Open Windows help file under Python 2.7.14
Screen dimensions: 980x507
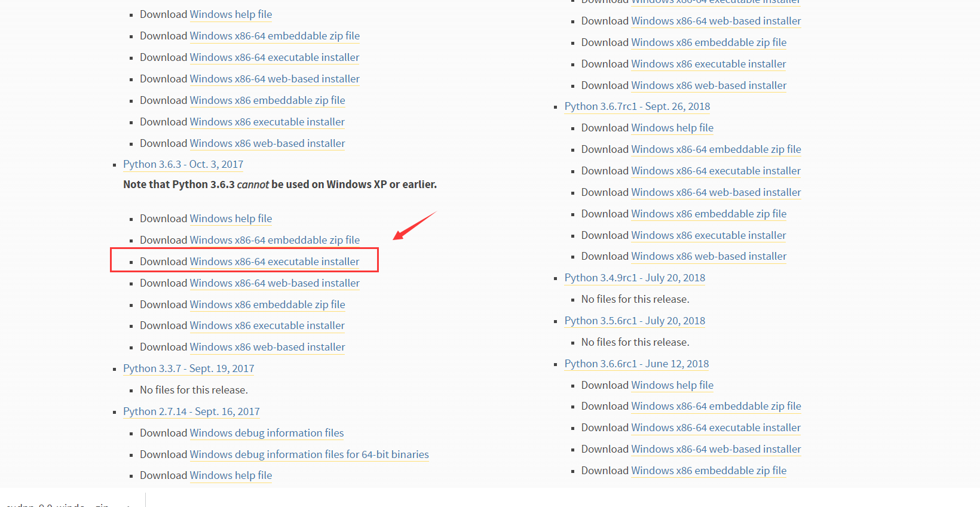coord(231,475)
